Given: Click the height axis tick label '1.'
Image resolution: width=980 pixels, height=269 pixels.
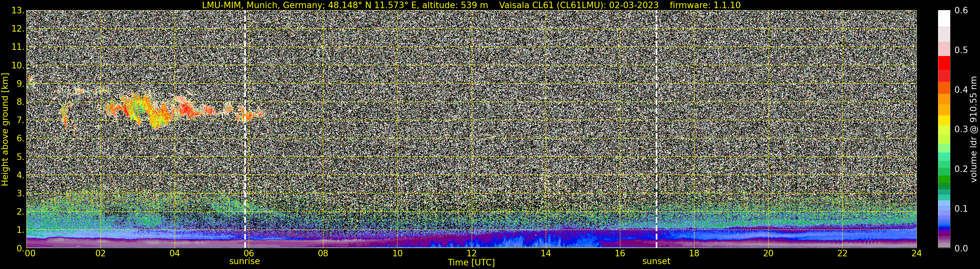Looking at the screenshot, I should (x=20, y=230).
